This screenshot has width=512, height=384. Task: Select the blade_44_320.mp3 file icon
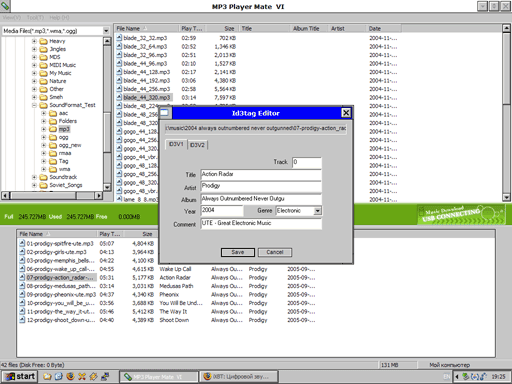(119, 97)
